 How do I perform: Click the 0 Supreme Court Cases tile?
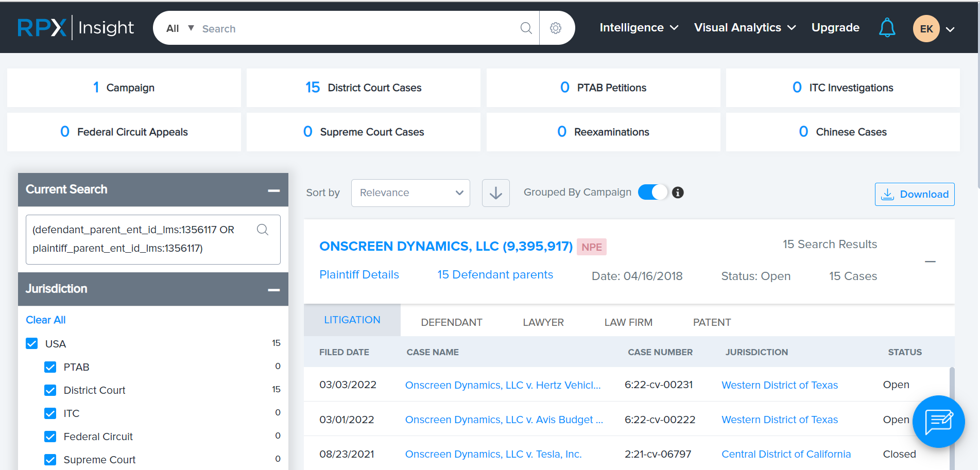tap(364, 132)
